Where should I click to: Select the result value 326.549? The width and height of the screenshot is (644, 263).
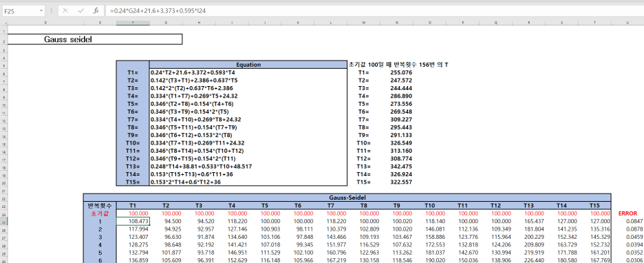[401, 143]
